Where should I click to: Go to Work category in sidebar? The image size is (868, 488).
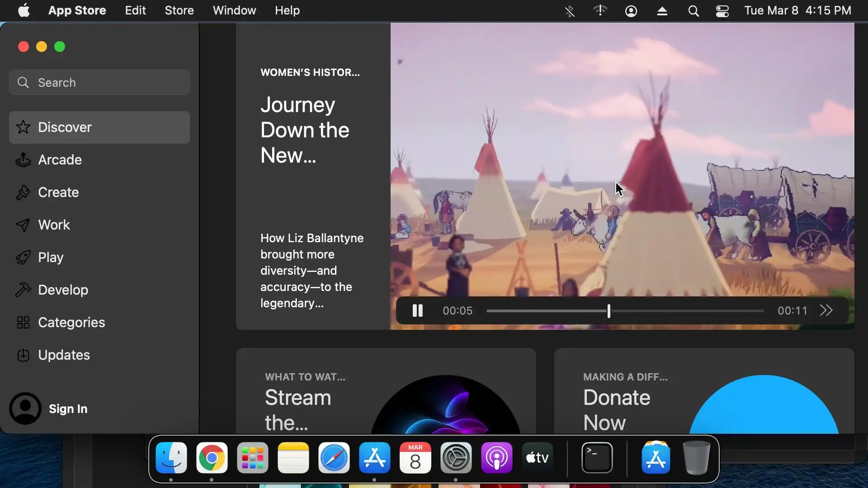(x=54, y=225)
